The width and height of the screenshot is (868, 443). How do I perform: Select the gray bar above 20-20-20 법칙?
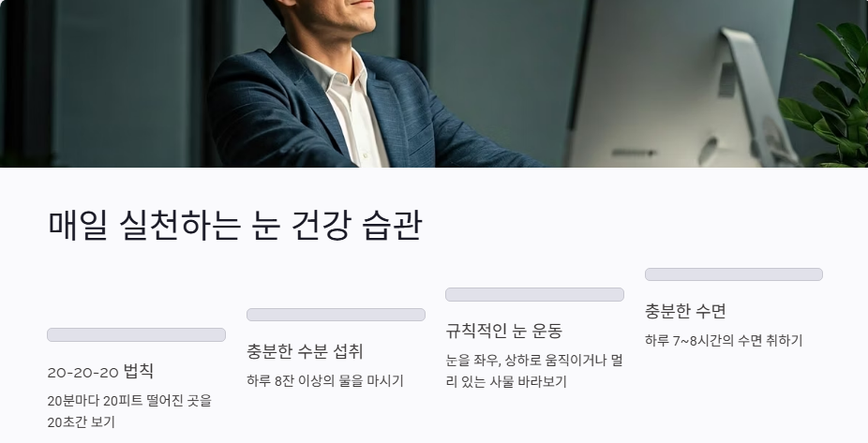pyautogui.click(x=136, y=334)
